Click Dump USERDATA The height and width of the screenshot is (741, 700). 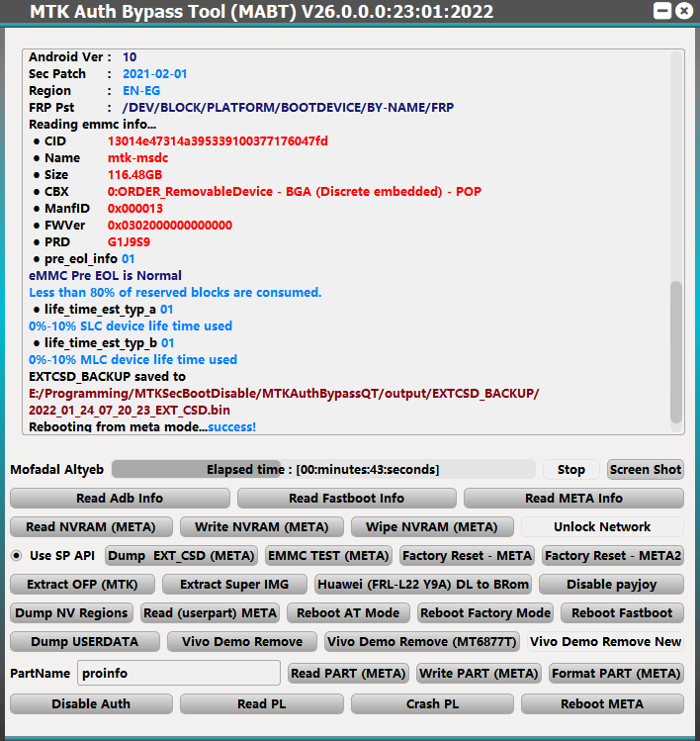85,642
